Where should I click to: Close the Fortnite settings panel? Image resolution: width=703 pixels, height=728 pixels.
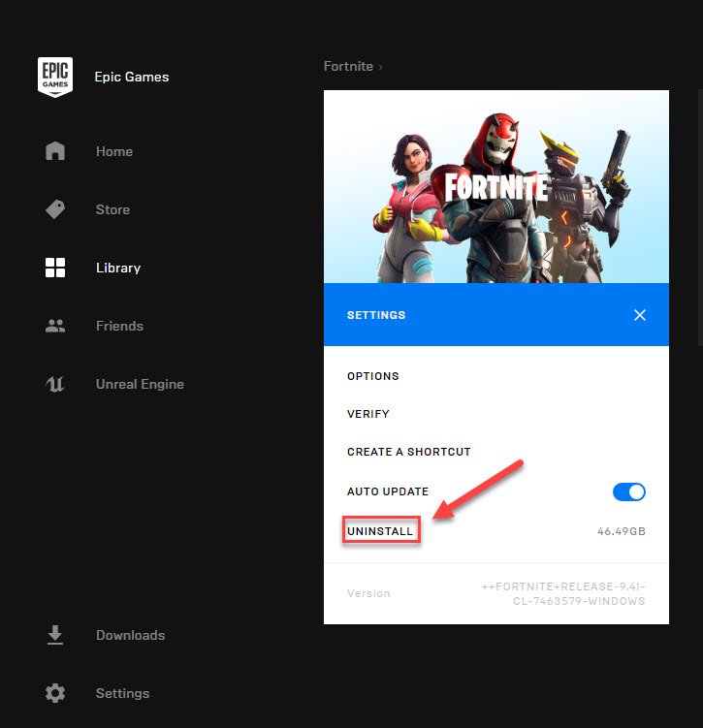point(639,315)
